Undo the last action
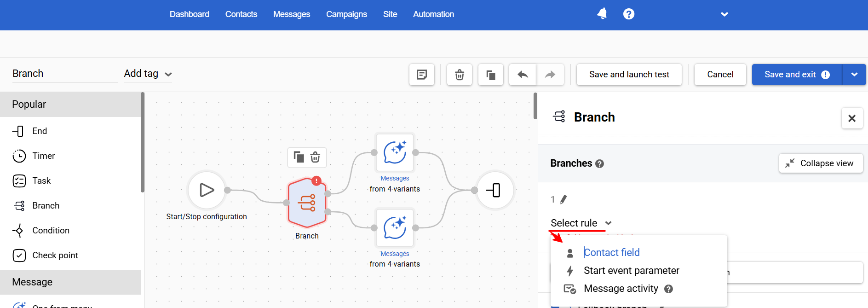This screenshot has width=868, height=308. tap(523, 75)
